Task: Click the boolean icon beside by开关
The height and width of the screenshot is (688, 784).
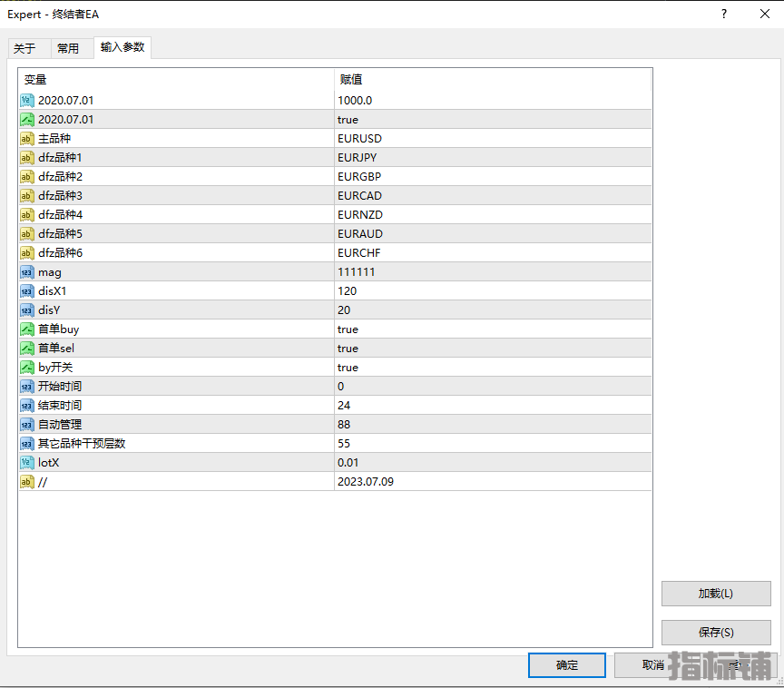Action: pos(27,368)
